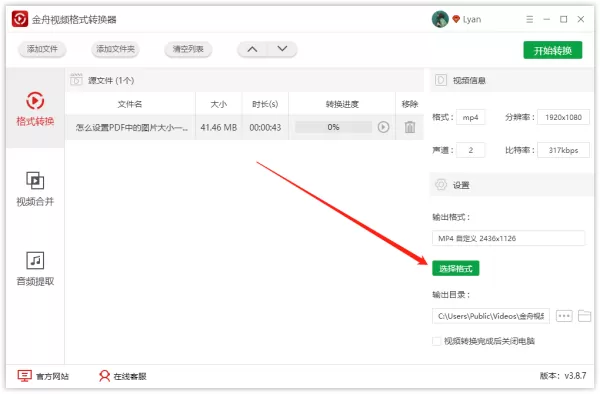This screenshot has width=600, height=394.
Task: Click the 设置 gear icon
Action: click(441, 185)
